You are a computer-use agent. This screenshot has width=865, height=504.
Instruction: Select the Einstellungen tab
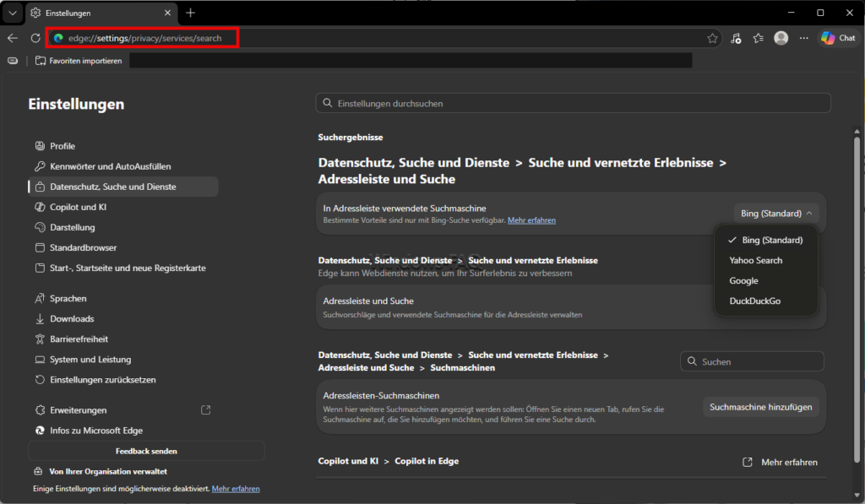[101, 13]
